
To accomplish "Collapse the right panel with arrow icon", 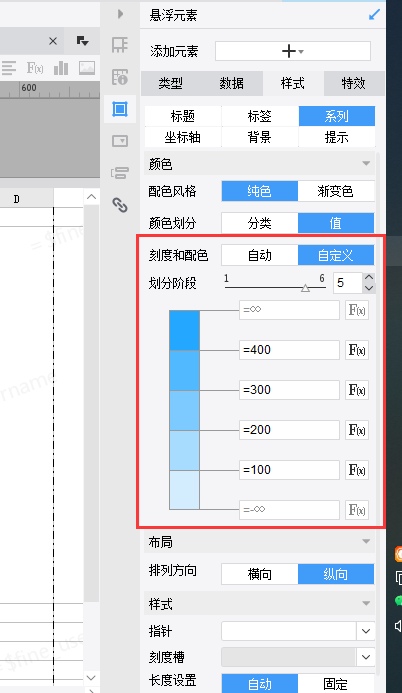I will click(120, 14).
